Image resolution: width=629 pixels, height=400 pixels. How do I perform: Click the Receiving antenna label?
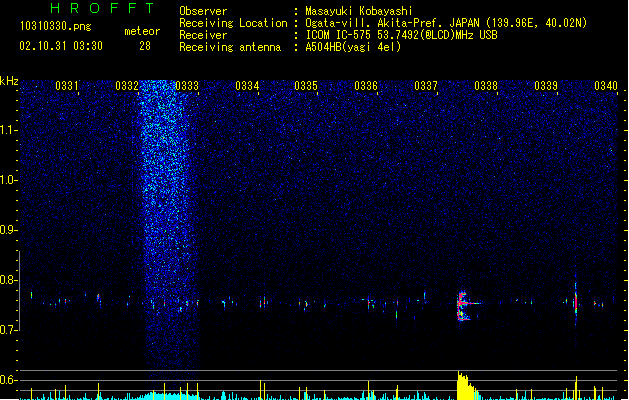click(x=230, y=47)
